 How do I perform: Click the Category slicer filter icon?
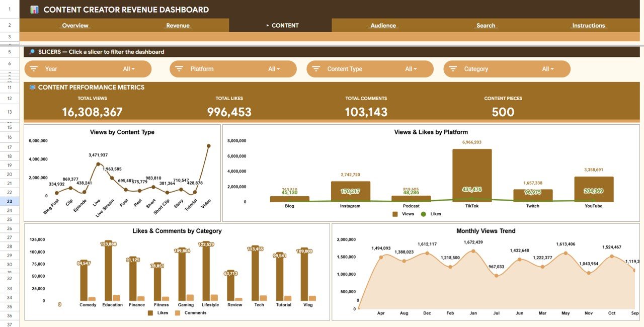click(453, 69)
